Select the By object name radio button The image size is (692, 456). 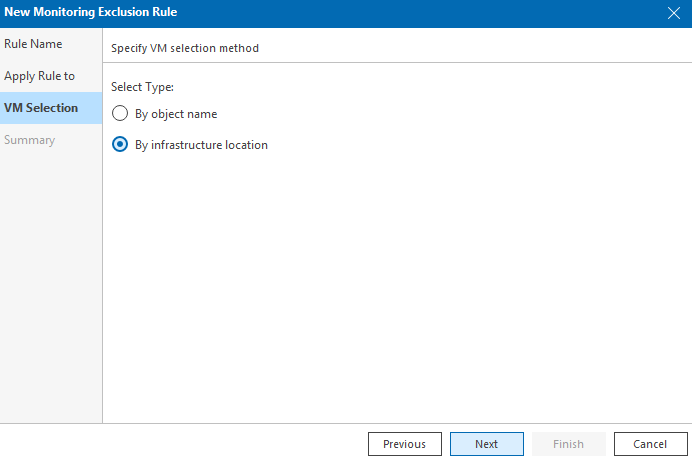(x=120, y=113)
